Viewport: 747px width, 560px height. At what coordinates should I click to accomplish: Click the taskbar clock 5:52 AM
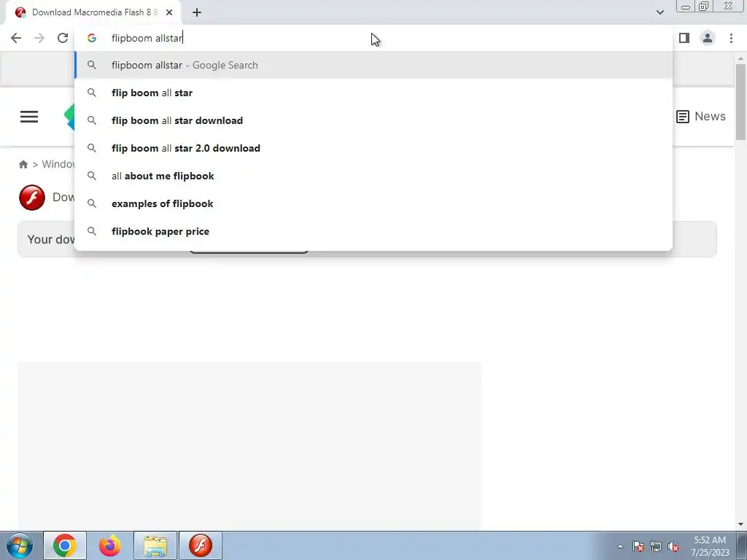click(710, 546)
